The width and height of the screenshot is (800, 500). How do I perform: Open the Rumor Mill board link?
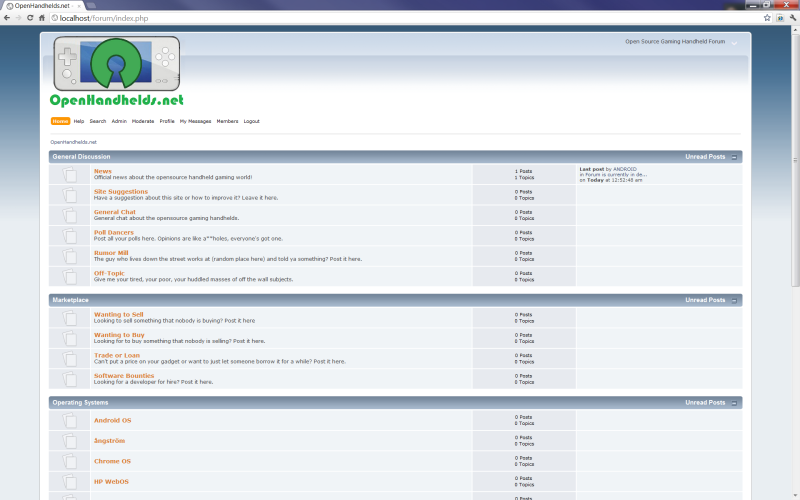point(111,253)
